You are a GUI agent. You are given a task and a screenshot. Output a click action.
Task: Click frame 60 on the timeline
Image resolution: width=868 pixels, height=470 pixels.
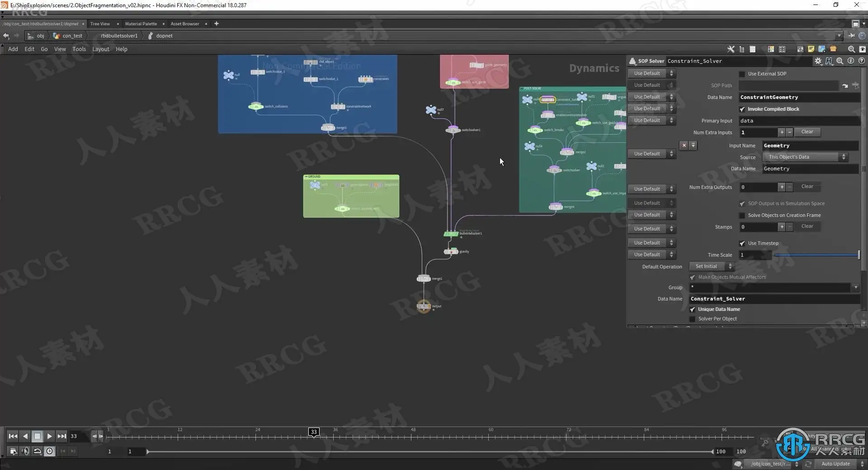click(x=491, y=436)
